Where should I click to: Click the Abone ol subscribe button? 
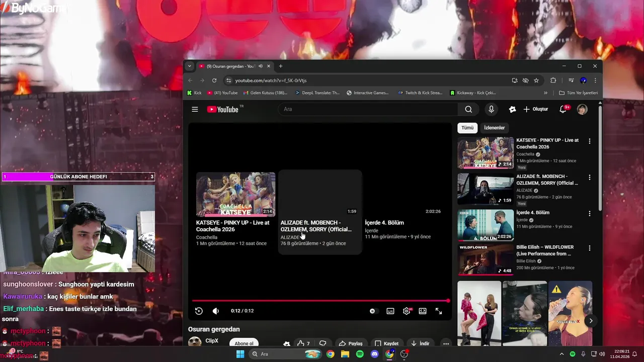(x=244, y=343)
